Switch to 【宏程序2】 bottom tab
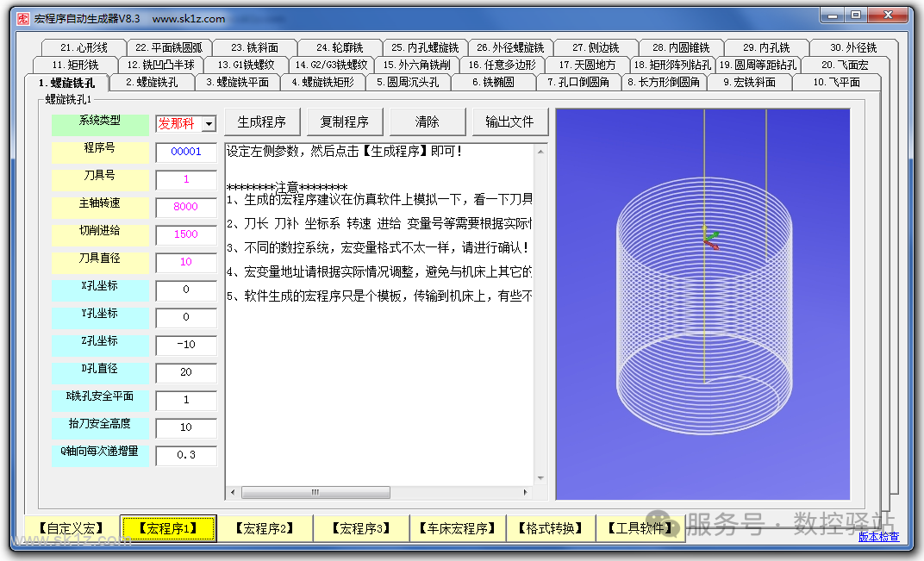Image resolution: width=924 pixels, height=561 pixels. point(265,528)
